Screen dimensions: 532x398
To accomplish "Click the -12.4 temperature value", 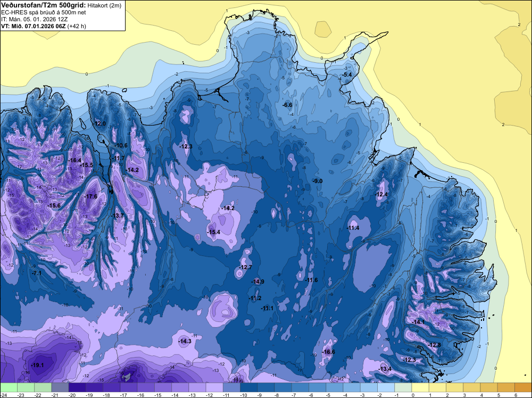I will click(x=381, y=194).
